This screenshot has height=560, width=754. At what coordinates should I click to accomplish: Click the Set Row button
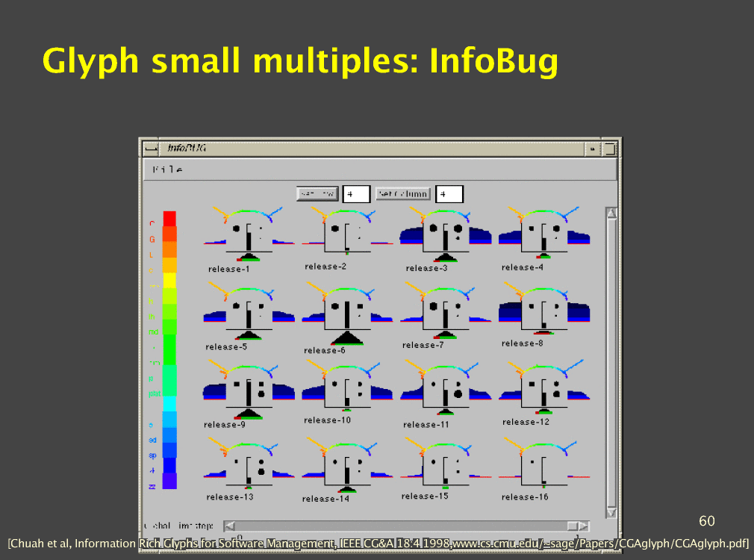pos(317,194)
